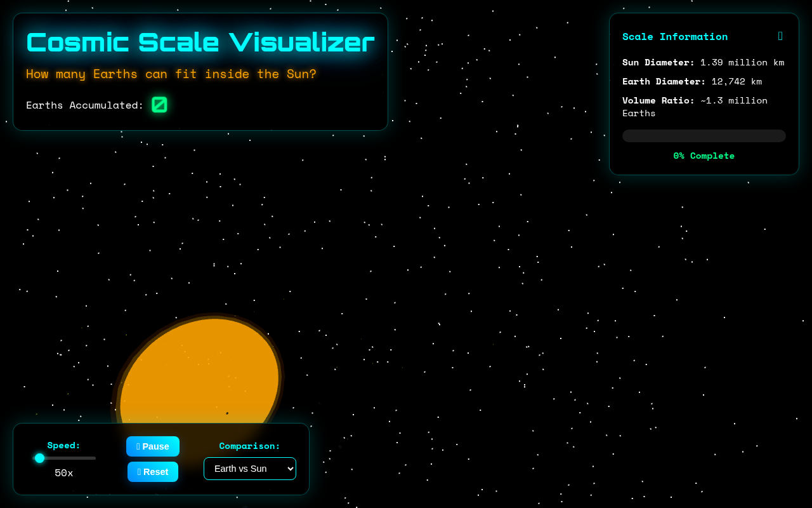Click the Cosmic Scale Visualizer logo title
The image size is (812, 508).
pyautogui.click(x=200, y=41)
